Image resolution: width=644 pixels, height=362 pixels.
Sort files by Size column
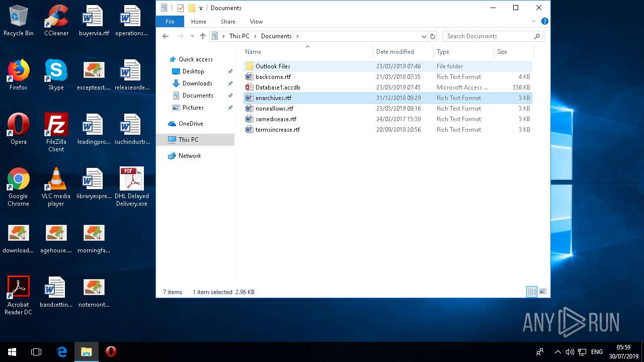pos(514,52)
